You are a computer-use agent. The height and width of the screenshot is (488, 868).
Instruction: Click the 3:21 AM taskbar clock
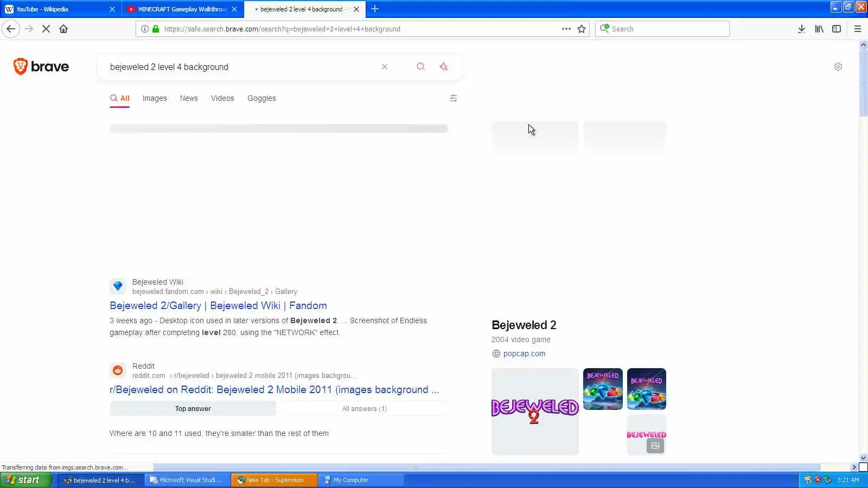[x=848, y=480]
